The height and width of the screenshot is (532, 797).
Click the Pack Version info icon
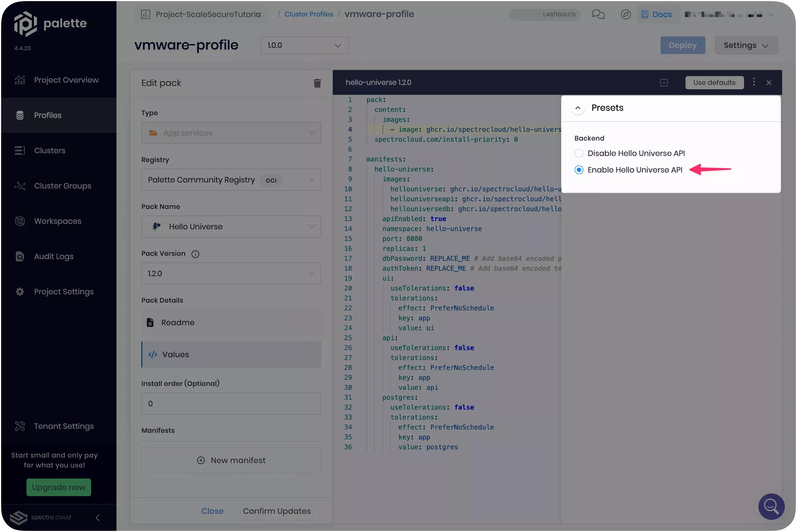tap(195, 254)
